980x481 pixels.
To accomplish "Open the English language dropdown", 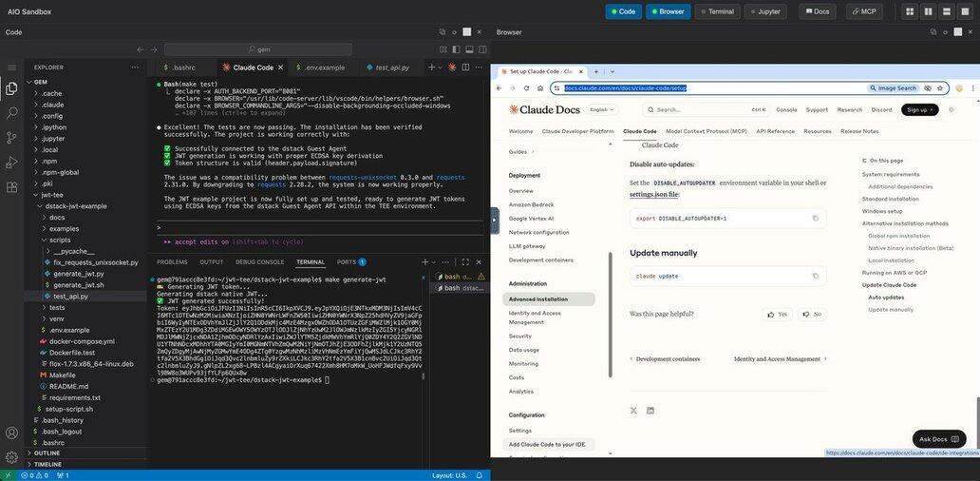I will point(602,109).
